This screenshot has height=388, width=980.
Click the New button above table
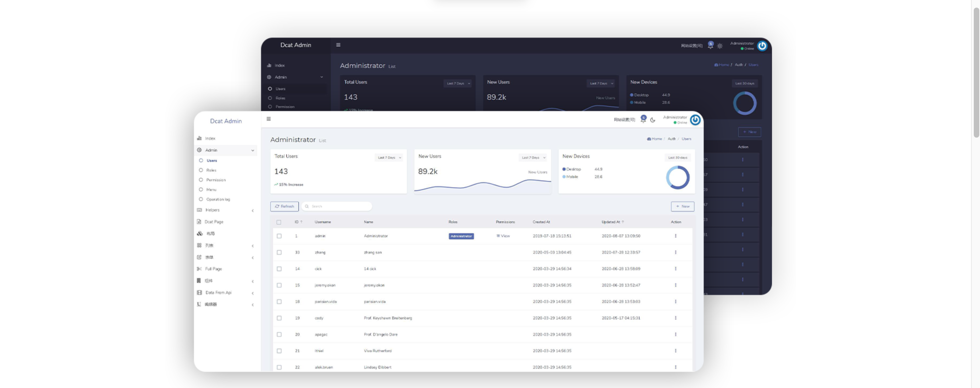click(683, 206)
